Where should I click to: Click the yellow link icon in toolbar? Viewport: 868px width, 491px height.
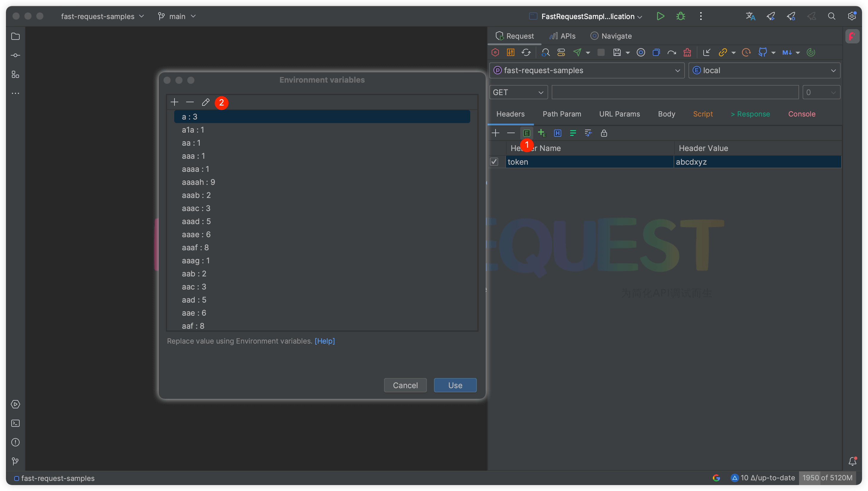click(722, 52)
